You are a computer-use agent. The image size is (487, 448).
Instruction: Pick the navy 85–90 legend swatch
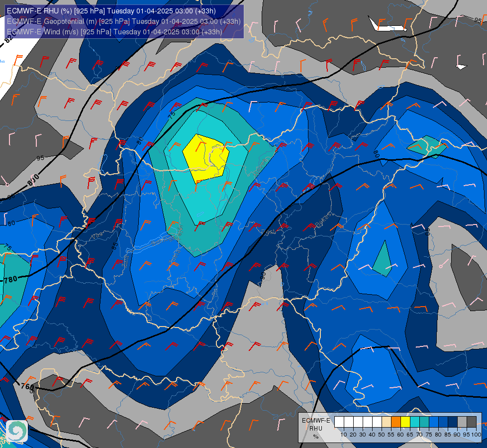453,422
